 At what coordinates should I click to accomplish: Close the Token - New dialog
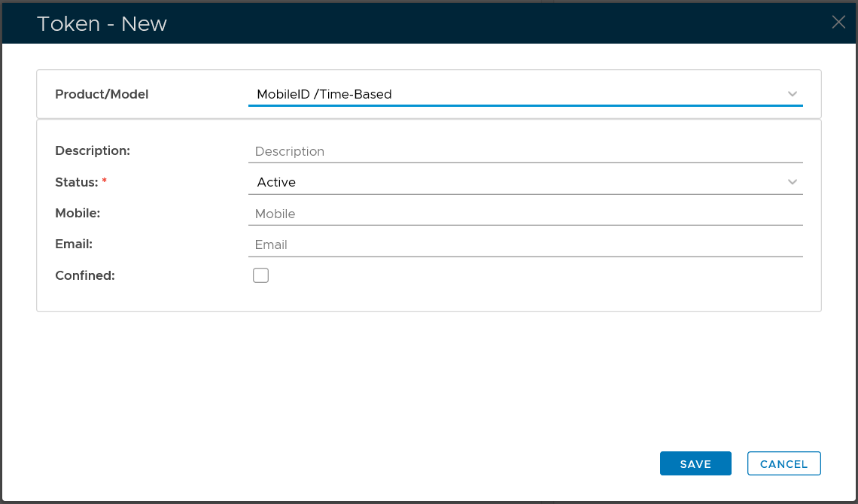tap(838, 23)
